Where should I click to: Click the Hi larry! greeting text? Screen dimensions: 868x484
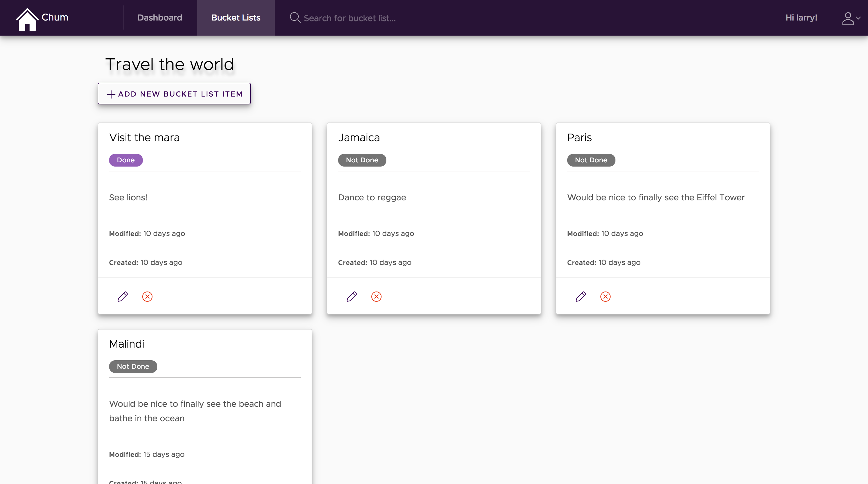(801, 18)
